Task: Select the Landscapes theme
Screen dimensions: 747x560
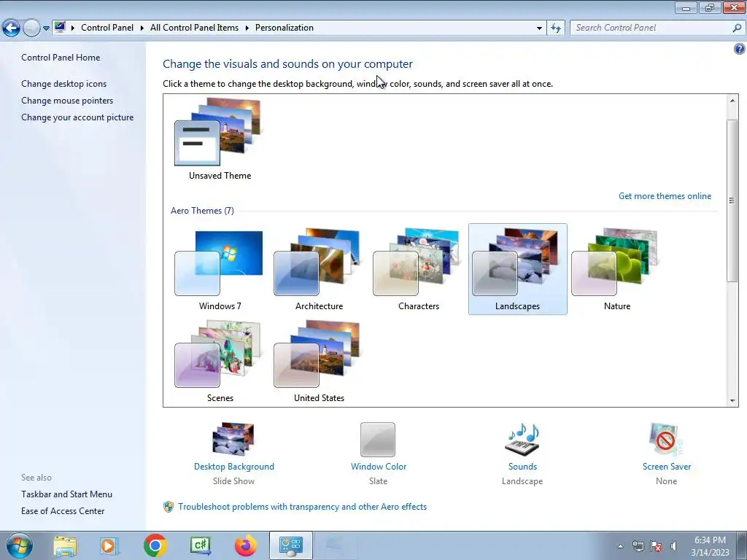Action: [517, 269]
